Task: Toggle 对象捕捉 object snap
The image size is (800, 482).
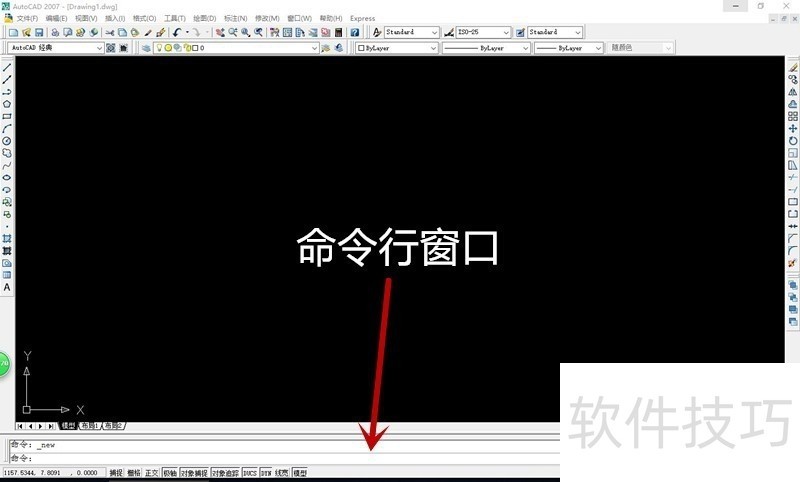Action: (x=194, y=473)
